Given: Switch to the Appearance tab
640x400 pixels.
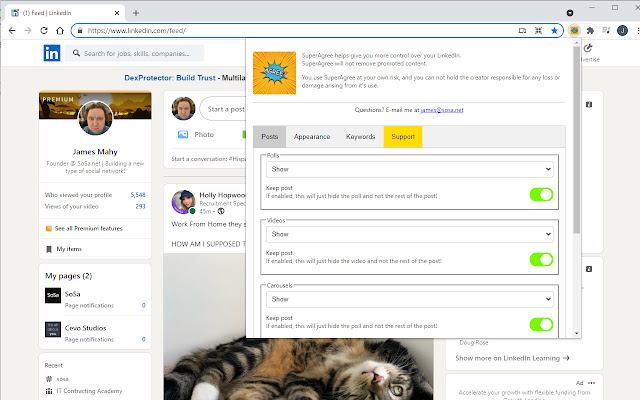Looking at the screenshot, I should pyautogui.click(x=312, y=137).
